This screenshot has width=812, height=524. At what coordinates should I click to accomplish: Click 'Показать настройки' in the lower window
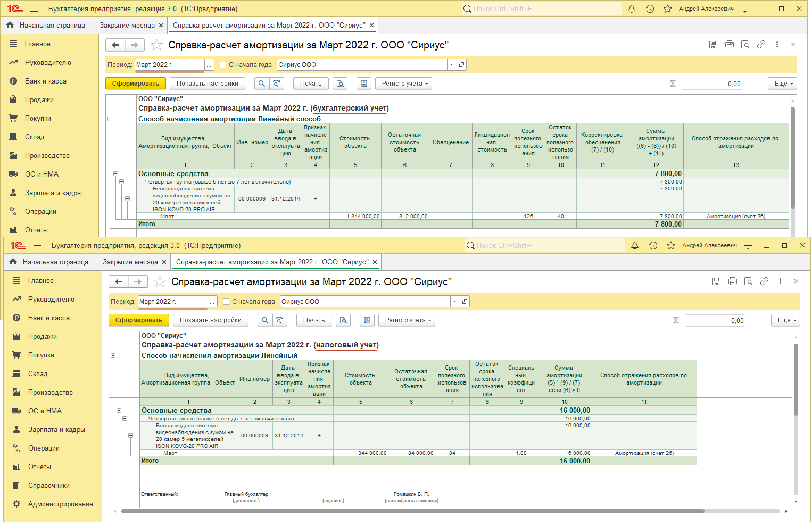pyautogui.click(x=211, y=320)
